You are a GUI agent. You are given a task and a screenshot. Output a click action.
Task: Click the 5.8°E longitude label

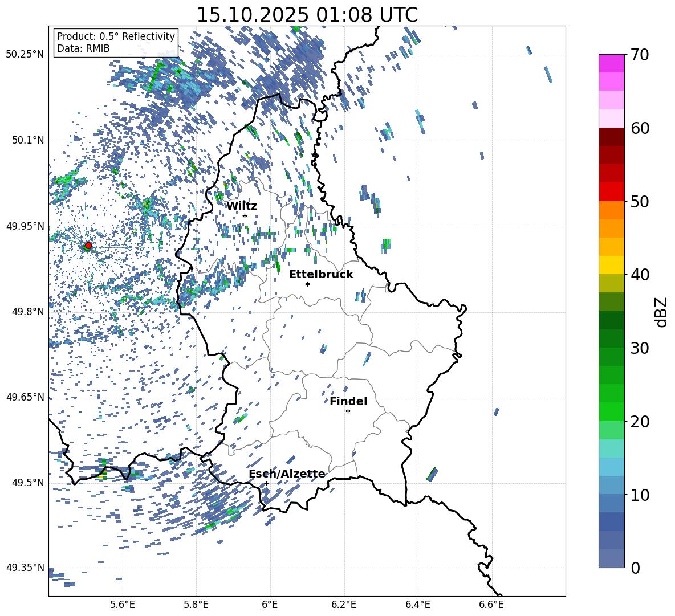pos(196,605)
